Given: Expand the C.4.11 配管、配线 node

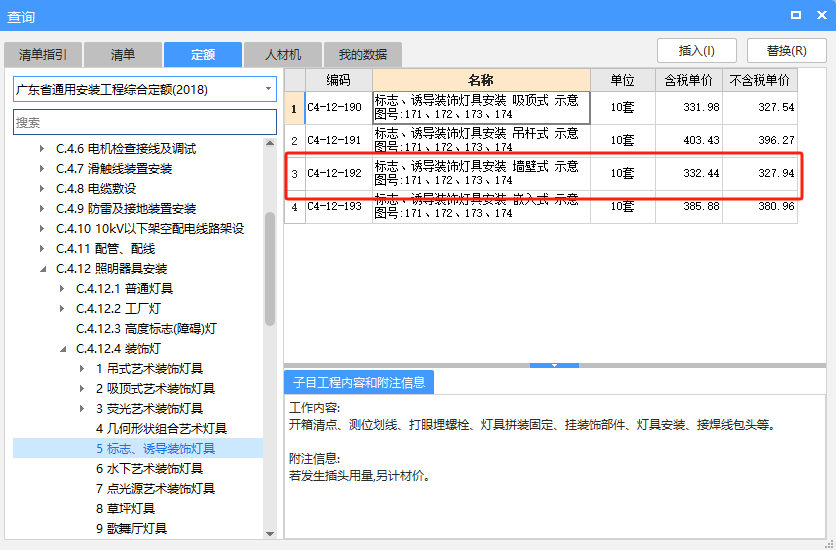Looking at the screenshot, I should point(42,249).
